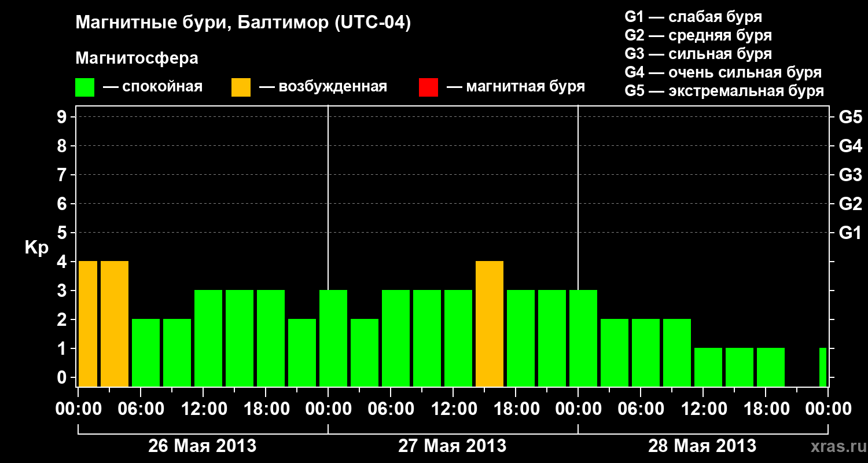868x463 pixels.
Task: Click the '06:00' time label of 27 Мая
Action: [x=392, y=409]
